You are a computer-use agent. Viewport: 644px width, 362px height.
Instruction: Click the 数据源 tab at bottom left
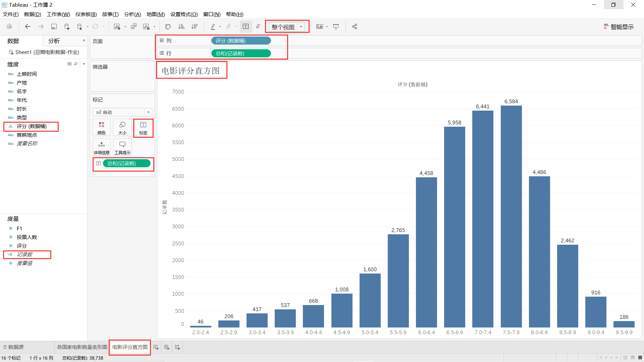(13, 347)
